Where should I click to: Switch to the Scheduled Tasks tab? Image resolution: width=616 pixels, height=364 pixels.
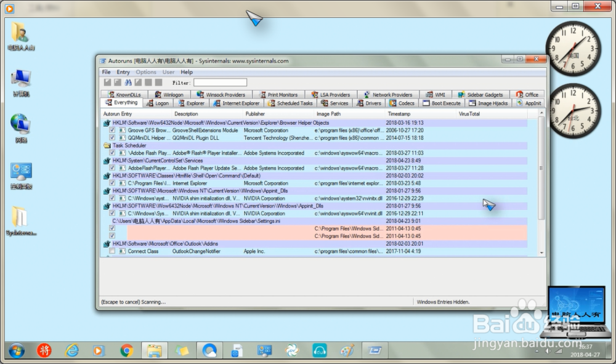290,103
